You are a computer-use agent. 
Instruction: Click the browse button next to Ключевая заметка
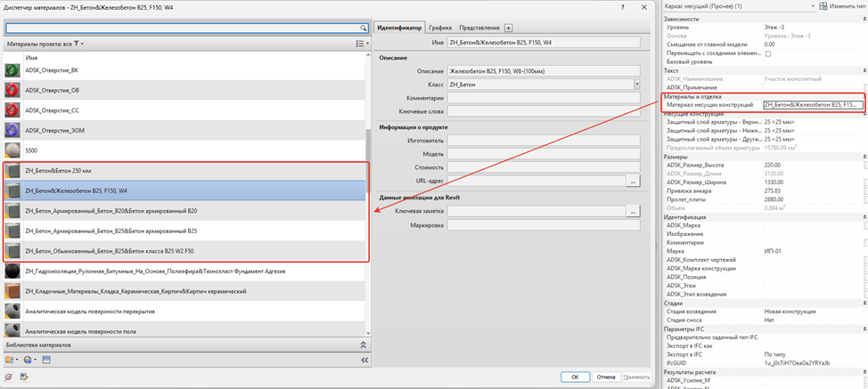(x=634, y=211)
